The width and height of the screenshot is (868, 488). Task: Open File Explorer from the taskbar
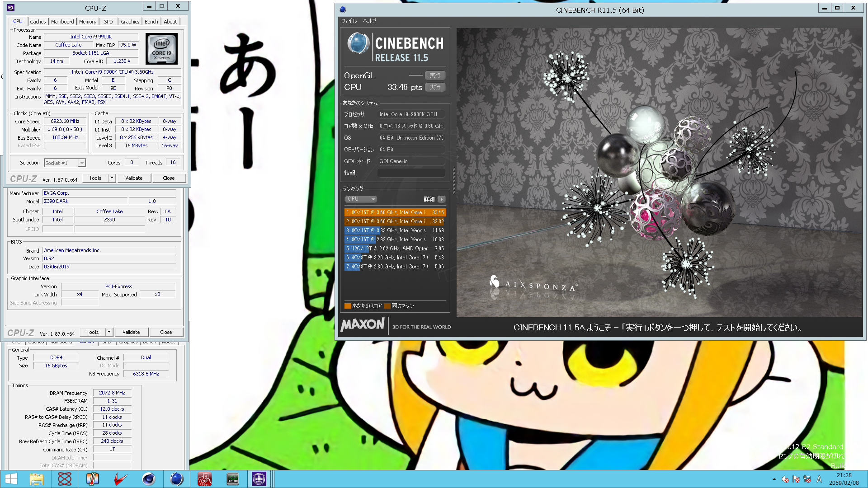click(x=37, y=479)
